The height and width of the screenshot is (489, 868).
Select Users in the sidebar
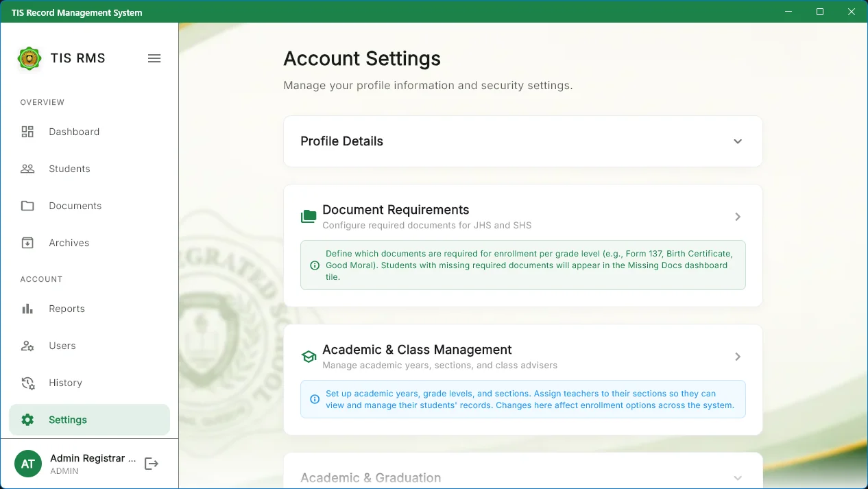[89, 346]
